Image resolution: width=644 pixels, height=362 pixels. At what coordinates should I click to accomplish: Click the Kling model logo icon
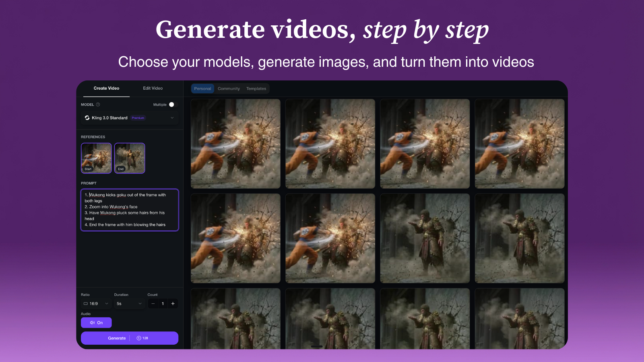[x=87, y=118]
